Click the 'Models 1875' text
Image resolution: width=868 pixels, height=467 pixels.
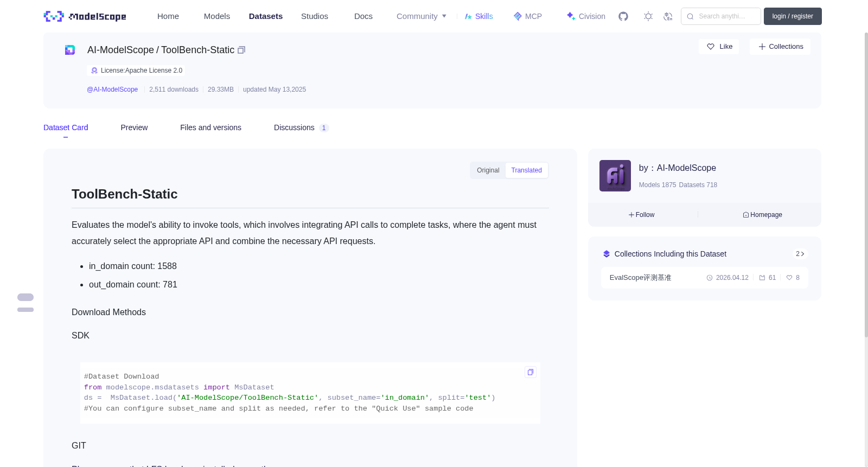658,185
